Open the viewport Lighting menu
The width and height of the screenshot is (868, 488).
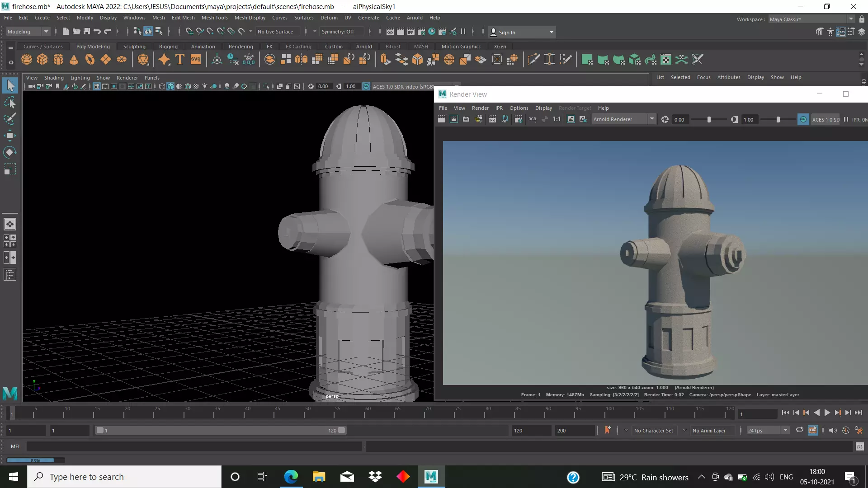(x=80, y=78)
